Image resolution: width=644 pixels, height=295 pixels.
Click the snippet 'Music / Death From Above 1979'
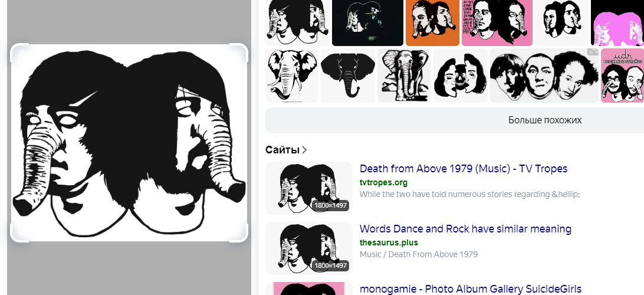[419, 254]
